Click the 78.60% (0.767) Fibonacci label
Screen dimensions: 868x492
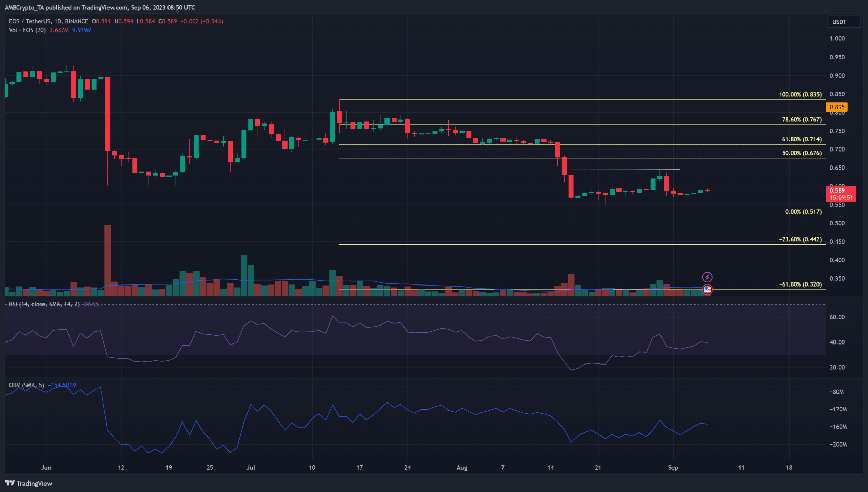802,120
